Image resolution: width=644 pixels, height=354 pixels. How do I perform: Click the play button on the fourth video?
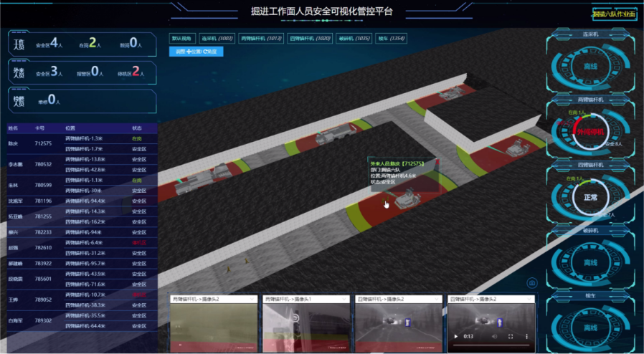pos(455,336)
